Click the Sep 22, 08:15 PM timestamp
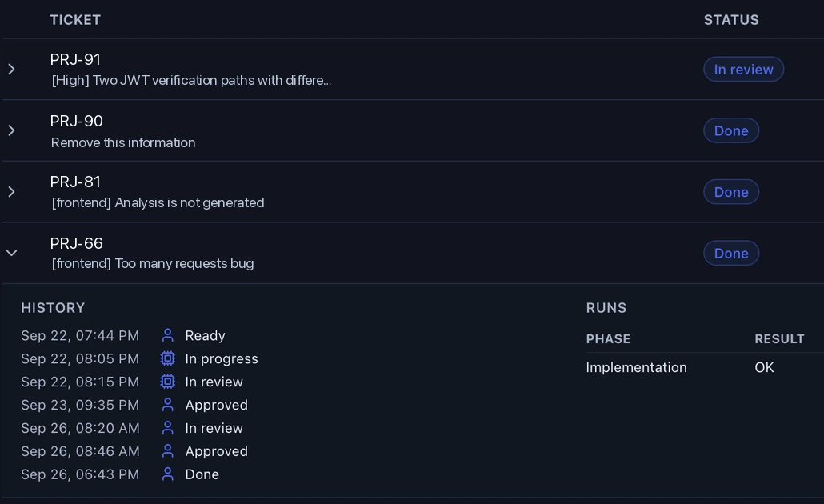Image resolution: width=824 pixels, height=504 pixels. click(80, 382)
